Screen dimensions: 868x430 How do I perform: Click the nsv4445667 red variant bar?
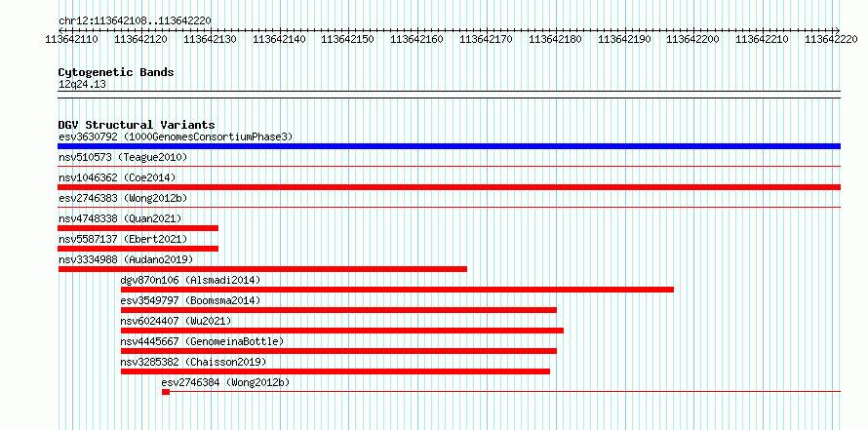338,351
